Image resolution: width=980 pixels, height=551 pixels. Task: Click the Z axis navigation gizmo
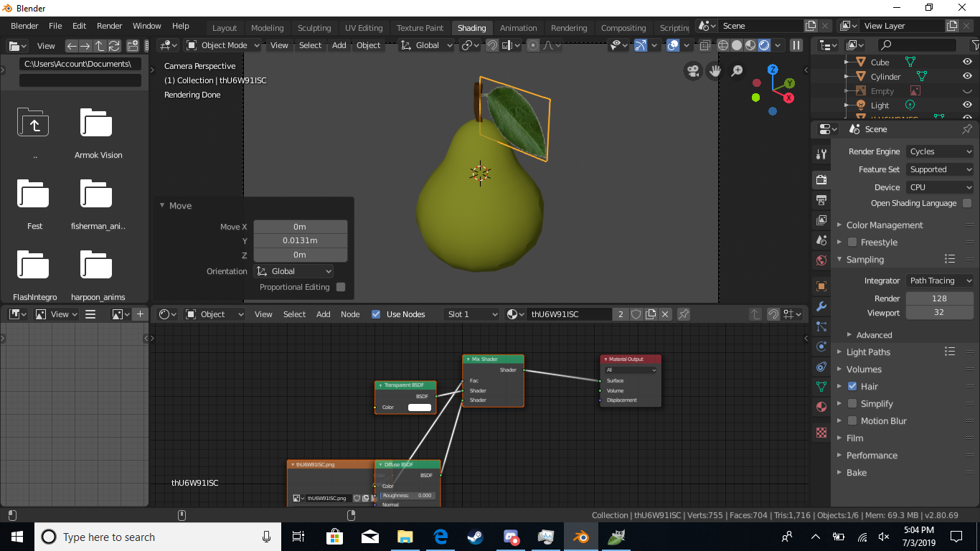coord(773,70)
